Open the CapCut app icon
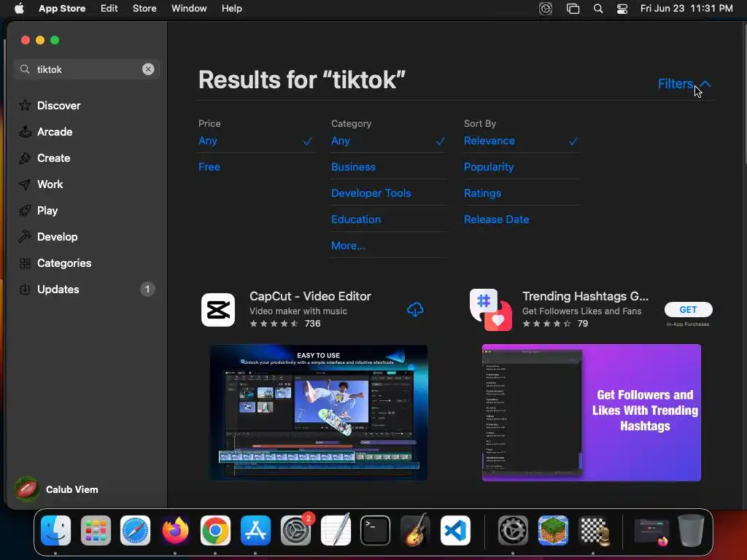 [217, 309]
